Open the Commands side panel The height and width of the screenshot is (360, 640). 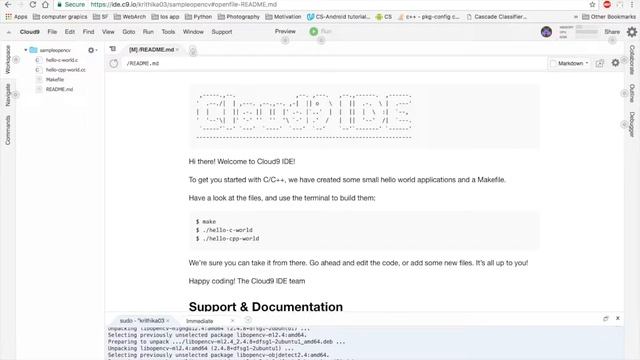pos(8,130)
